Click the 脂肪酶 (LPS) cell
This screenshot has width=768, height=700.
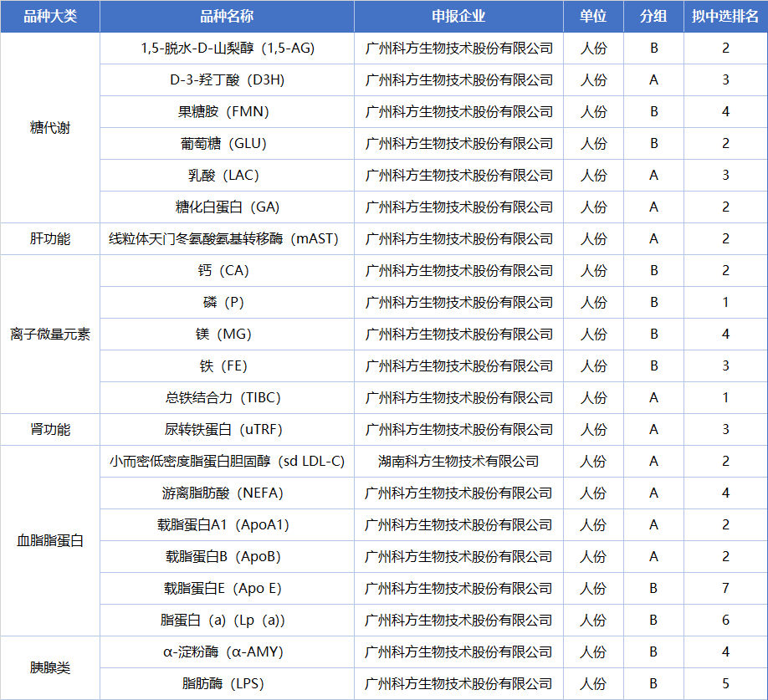227,684
